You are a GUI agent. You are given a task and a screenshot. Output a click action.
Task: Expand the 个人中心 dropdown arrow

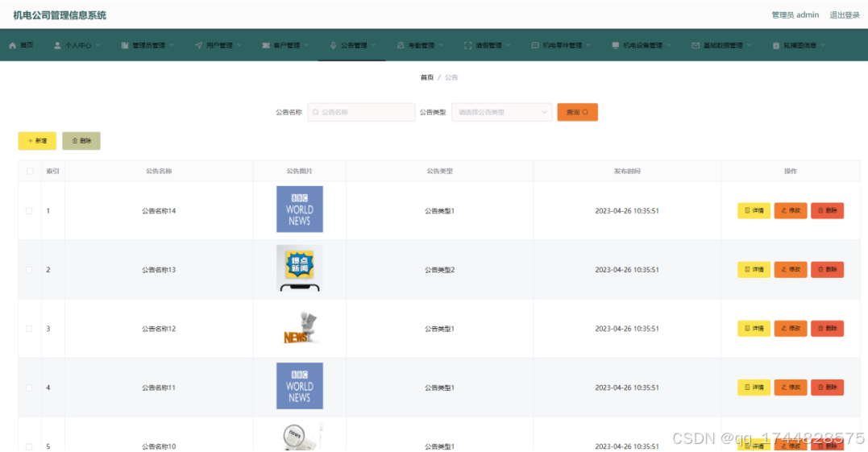(x=98, y=45)
